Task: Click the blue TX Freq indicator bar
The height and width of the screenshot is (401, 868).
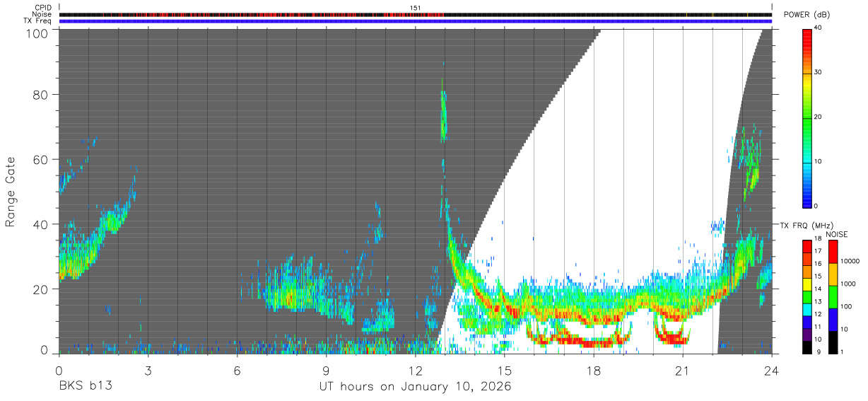Action: tap(415, 21)
